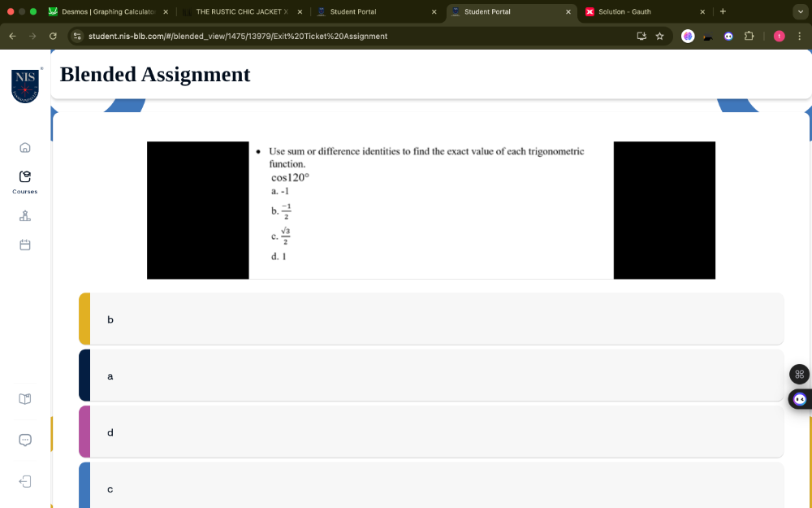The height and width of the screenshot is (508, 812).
Task: Open the book library icon in sidebar
Action: [x=25, y=399]
